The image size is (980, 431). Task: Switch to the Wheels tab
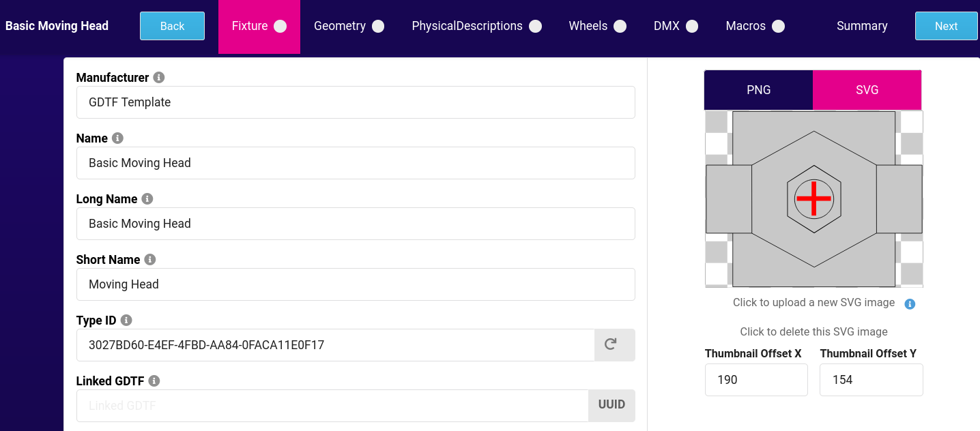coord(597,27)
